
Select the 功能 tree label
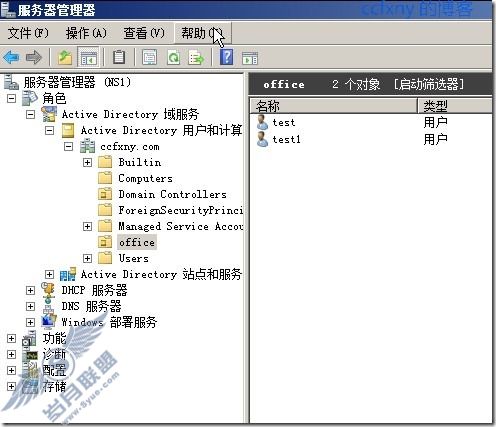point(54,338)
